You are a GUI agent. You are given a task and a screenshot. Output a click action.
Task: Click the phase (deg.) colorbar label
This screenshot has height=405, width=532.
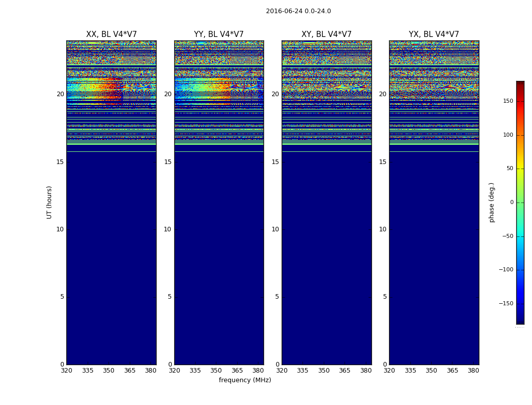(491, 202)
